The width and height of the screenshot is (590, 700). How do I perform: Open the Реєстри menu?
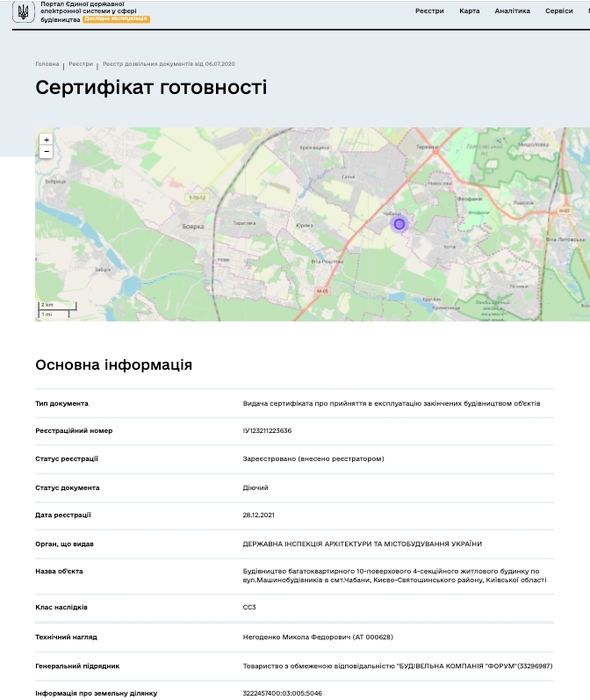tap(429, 11)
